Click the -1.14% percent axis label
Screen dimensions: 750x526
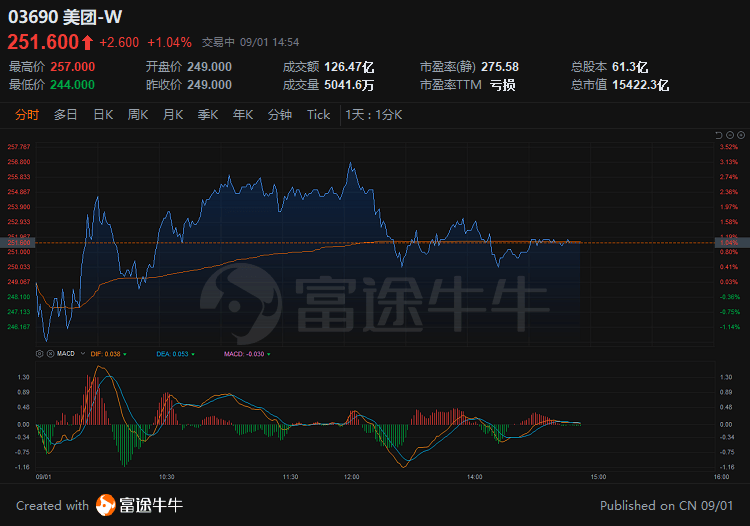730,327
